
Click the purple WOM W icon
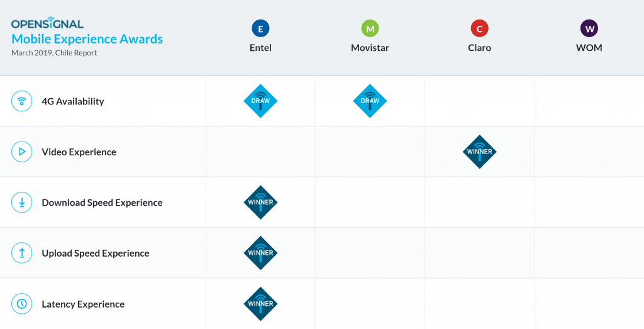click(589, 28)
